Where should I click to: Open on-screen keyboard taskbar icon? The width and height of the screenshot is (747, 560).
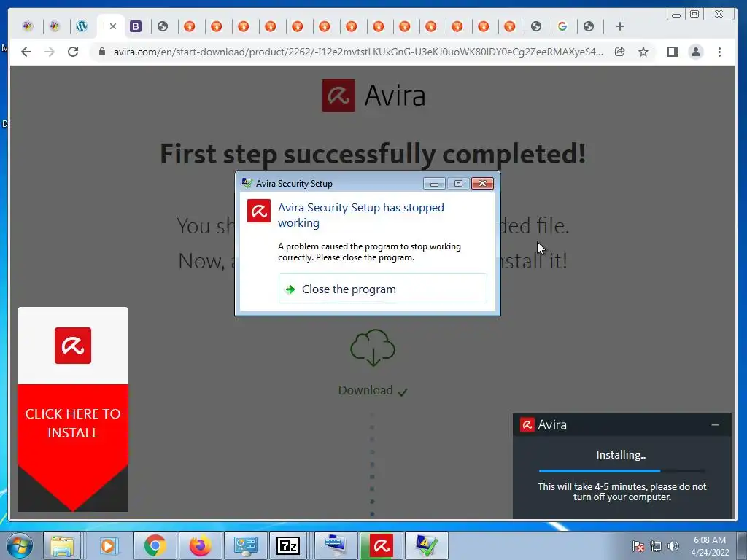click(x=336, y=545)
